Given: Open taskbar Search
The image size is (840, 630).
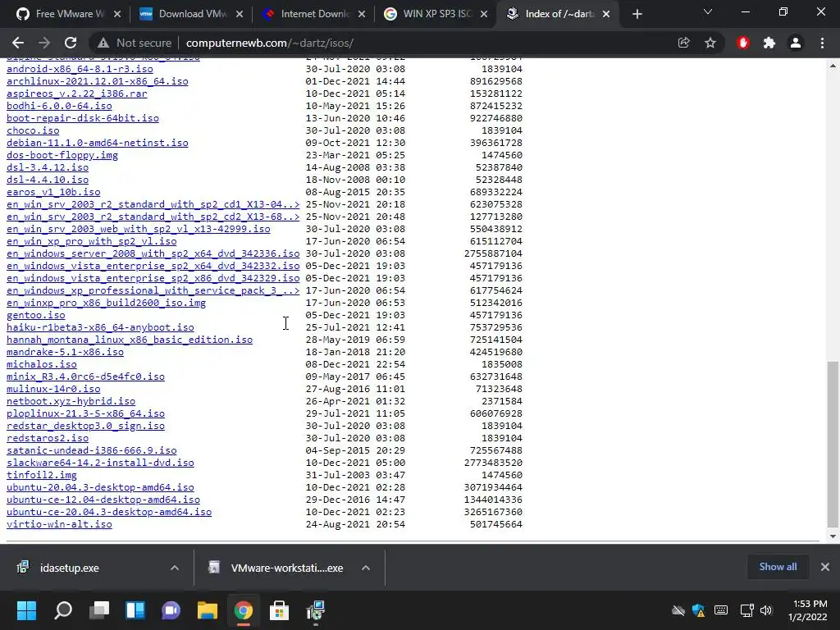Looking at the screenshot, I should tap(62, 610).
